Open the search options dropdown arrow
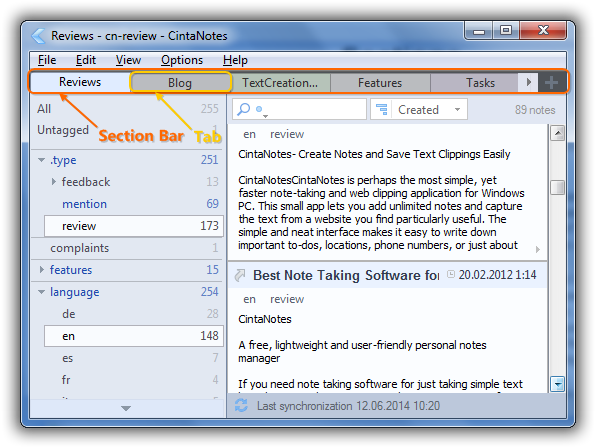Image resolution: width=596 pixels, height=448 pixels. [x=265, y=116]
